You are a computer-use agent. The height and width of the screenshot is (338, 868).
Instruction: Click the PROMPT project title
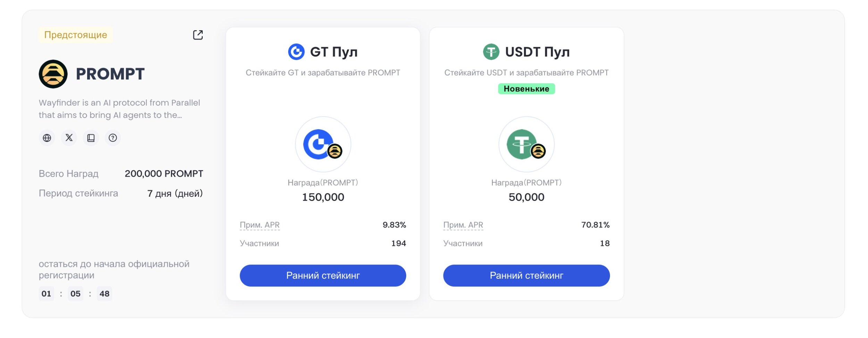point(110,74)
